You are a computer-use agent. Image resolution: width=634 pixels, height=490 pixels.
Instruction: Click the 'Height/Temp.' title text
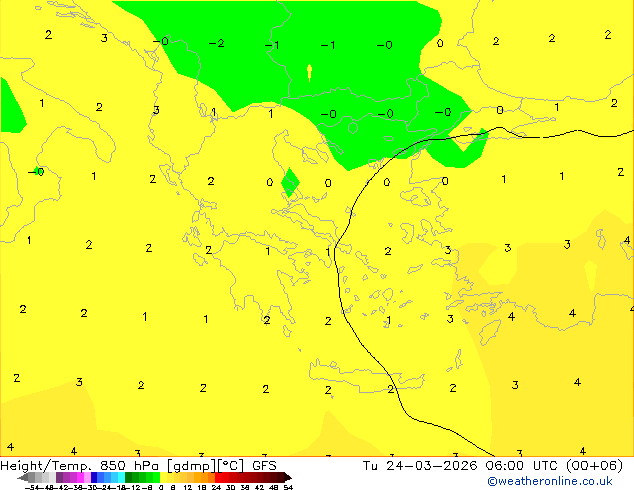[x=45, y=466]
